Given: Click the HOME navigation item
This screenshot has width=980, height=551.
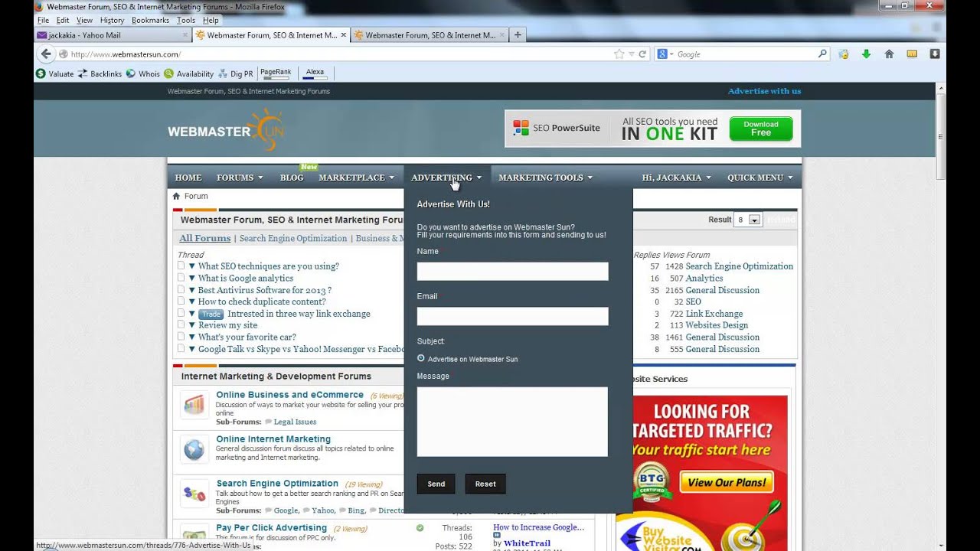Looking at the screenshot, I should click(188, 178).
